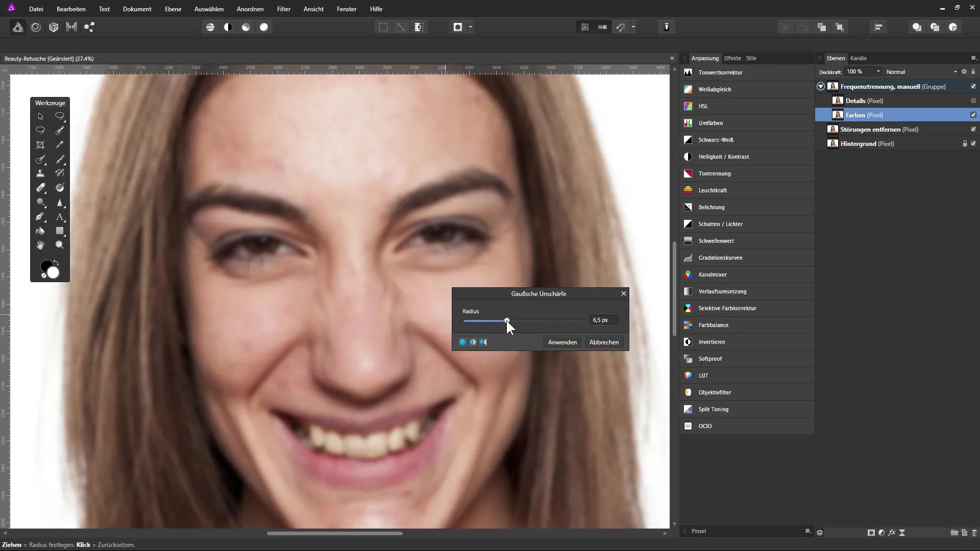Viewport: 980px width, 551px height.
Task: Open the Normal blend mode dropdown
Action: (922, 72)
